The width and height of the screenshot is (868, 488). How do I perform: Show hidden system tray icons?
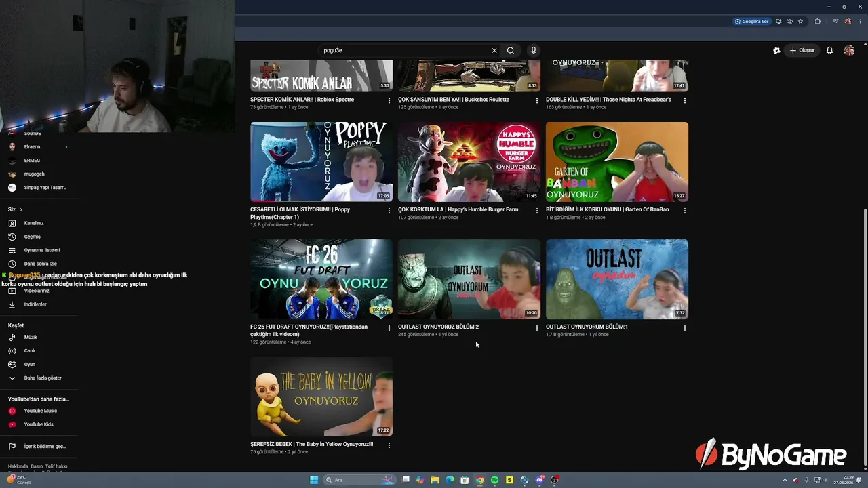[x=785, y=480]
